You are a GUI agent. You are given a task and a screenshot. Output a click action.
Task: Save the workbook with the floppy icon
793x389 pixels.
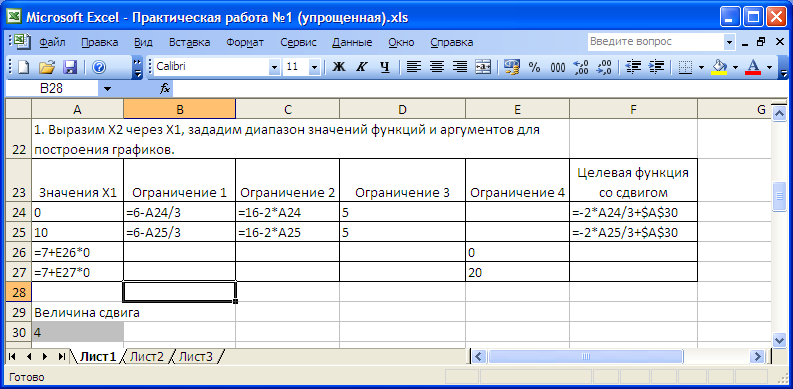[69, 67]
